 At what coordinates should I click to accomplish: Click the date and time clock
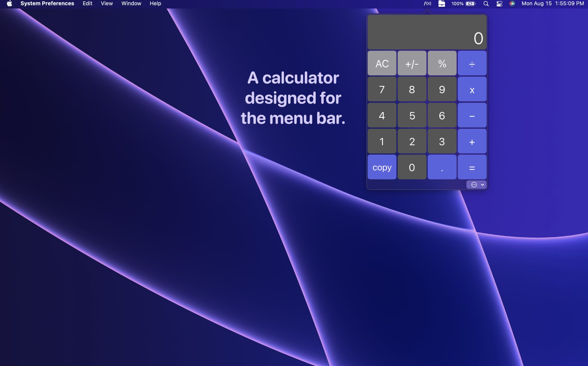pyautogui.click(x=553, y=4)
